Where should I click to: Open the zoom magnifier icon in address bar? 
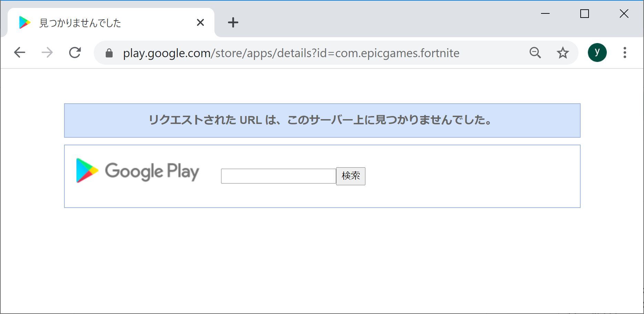[535, 53]
